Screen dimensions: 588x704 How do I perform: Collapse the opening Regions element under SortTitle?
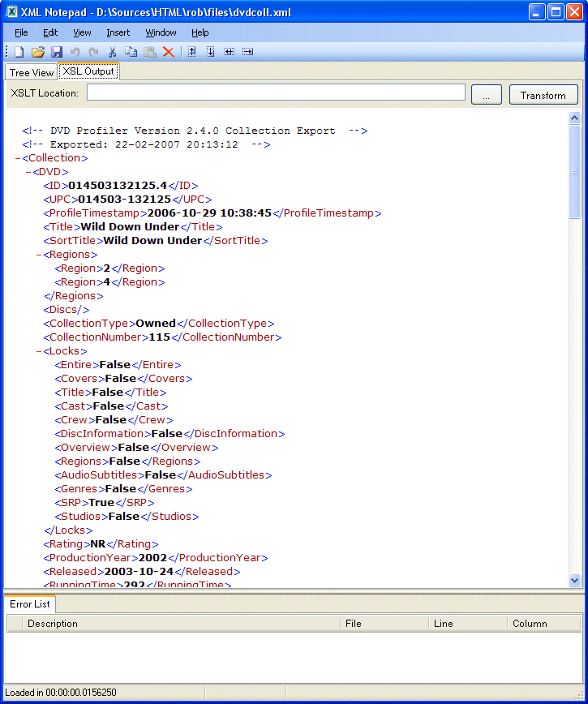click(x=39, y=255)
